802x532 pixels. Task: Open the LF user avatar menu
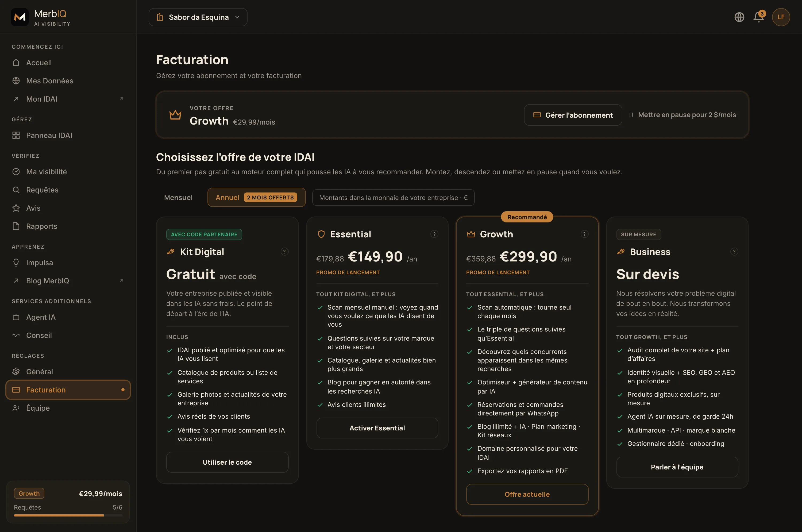coord(781,17)
